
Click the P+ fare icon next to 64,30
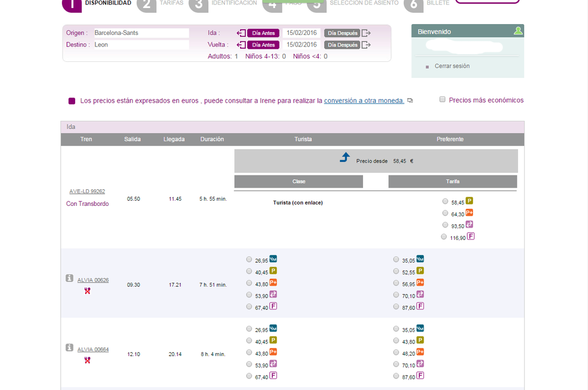click(469, 212)
